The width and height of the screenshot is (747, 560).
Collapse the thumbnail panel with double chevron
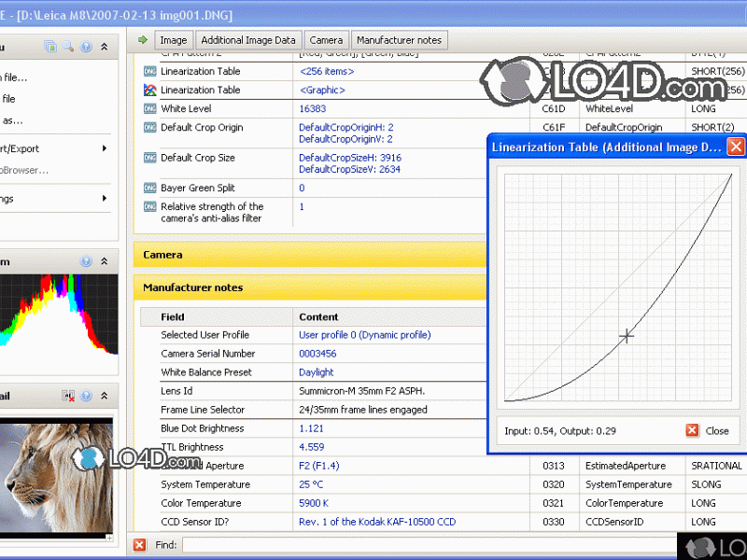coord(105,396)
